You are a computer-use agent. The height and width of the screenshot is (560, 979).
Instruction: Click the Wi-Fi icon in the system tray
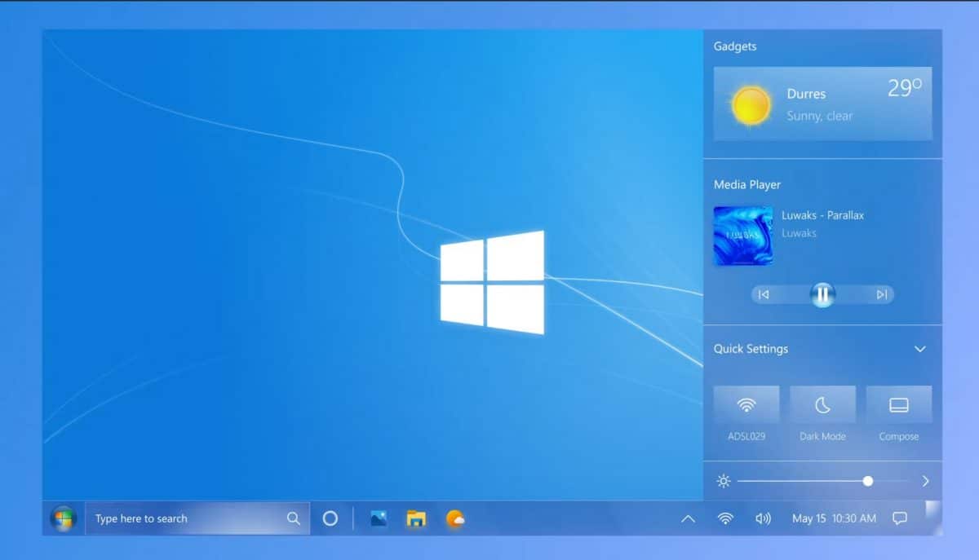pyautogui.click(x=724, y=518)
